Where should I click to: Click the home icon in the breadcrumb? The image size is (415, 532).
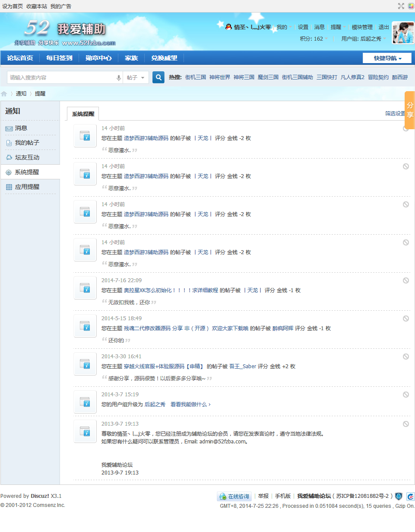tap(4, 94)
